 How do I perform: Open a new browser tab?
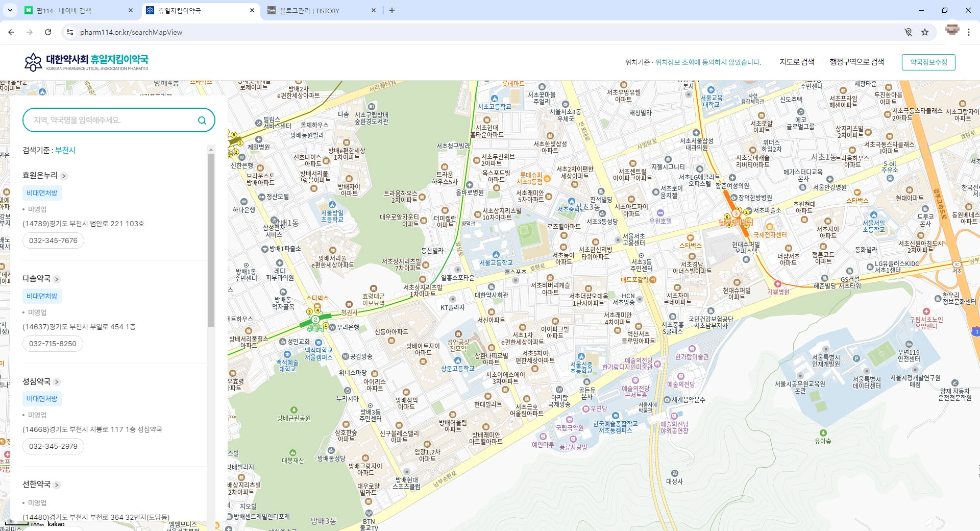pos(392,10)
